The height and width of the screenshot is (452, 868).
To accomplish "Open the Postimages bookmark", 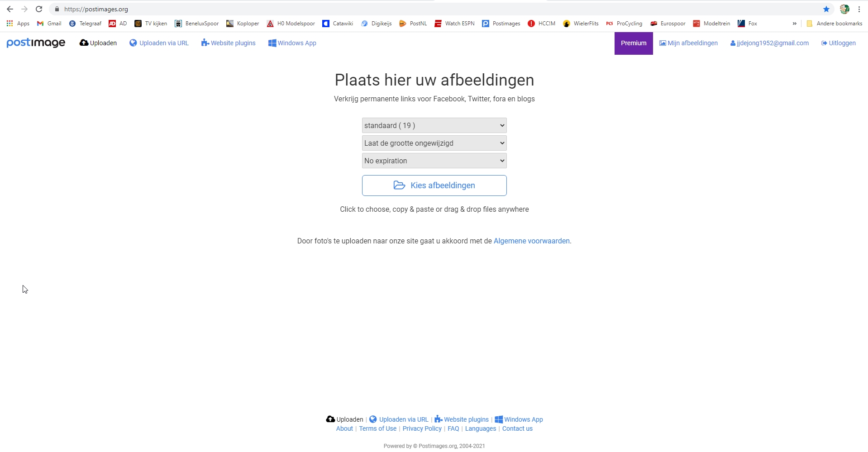I will click(x=501, y=24).
